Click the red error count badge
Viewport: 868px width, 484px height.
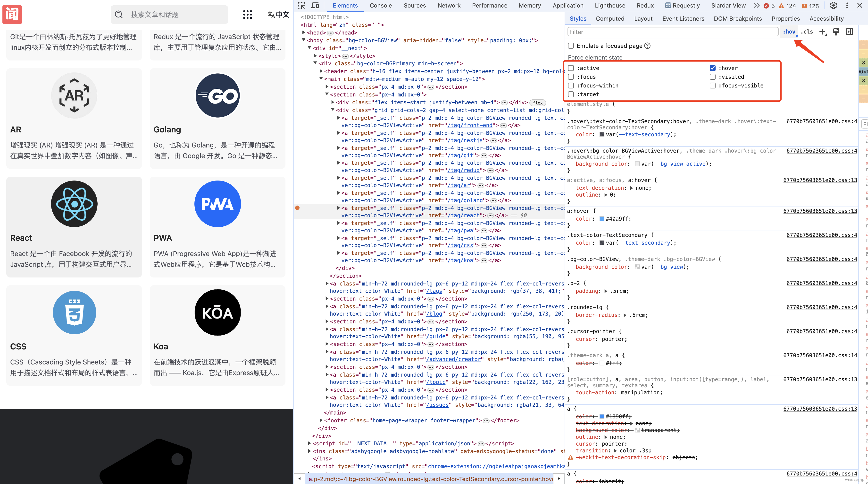[x=769, y=6]
